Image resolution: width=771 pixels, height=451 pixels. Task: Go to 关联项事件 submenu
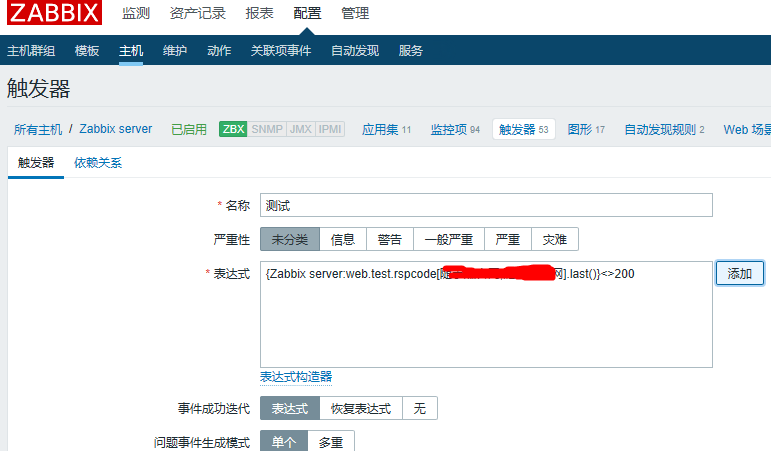point(281,51)
